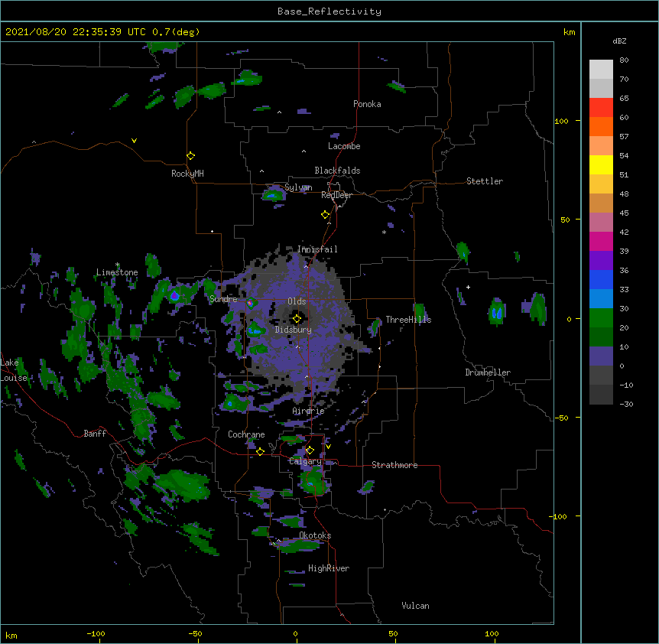Click the 80 value atop the legend
Screen dimensions: 659x644
(x=624, y=60)
